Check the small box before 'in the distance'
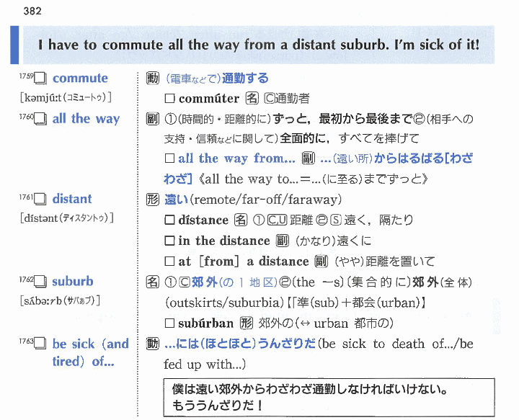The width and height of the screenshot is (519, 420). pyautogui.click(x=169, y=241)
